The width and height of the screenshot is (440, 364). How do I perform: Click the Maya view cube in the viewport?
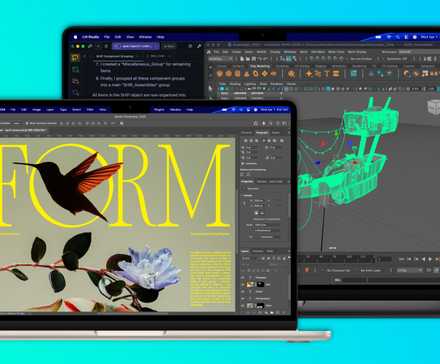(x=434, y=107)
